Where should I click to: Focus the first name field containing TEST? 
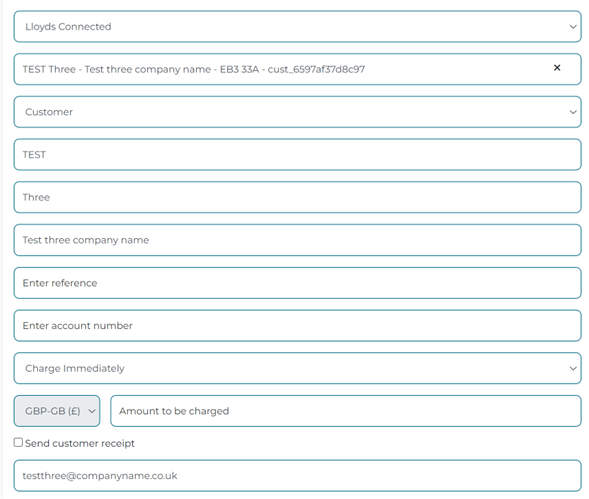[298, 154]
